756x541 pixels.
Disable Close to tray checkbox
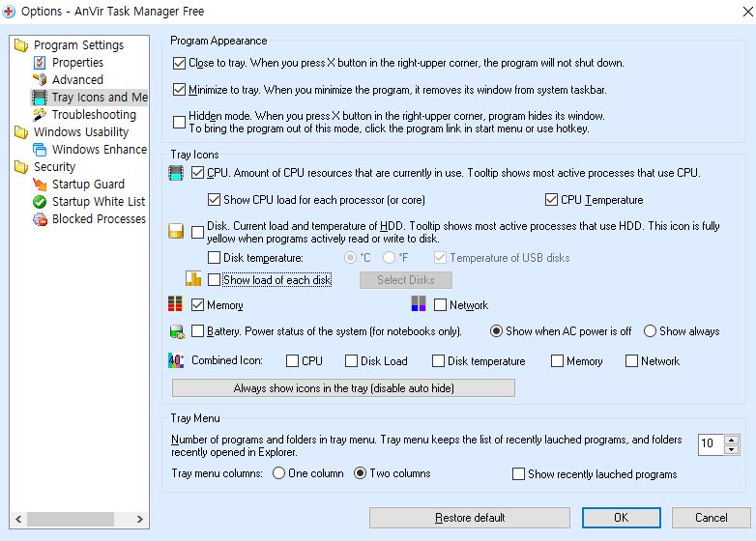pos(180,63)
